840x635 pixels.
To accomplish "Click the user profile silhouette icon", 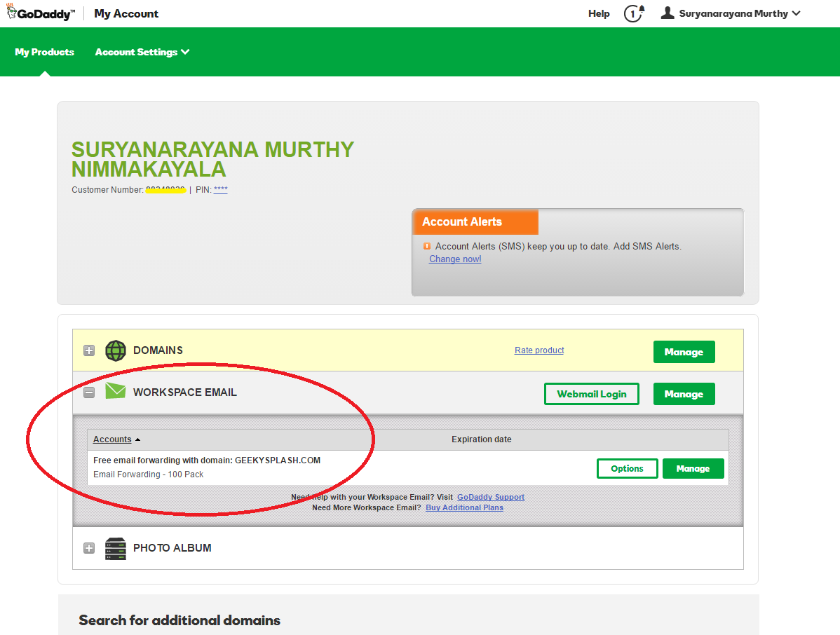I will coord(667,13).
